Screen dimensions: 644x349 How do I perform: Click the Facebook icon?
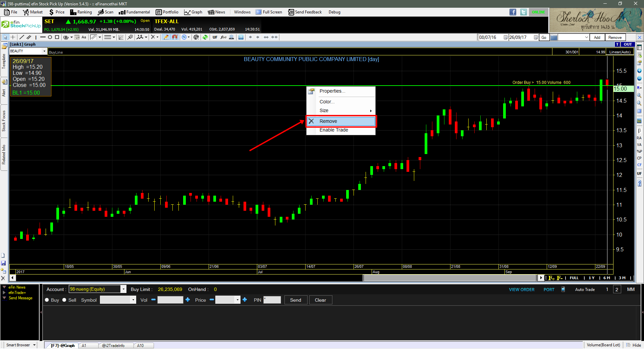[513, 12]
